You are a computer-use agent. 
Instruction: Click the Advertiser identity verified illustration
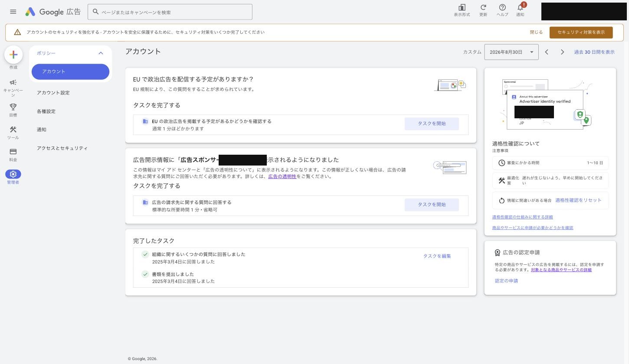547,104
